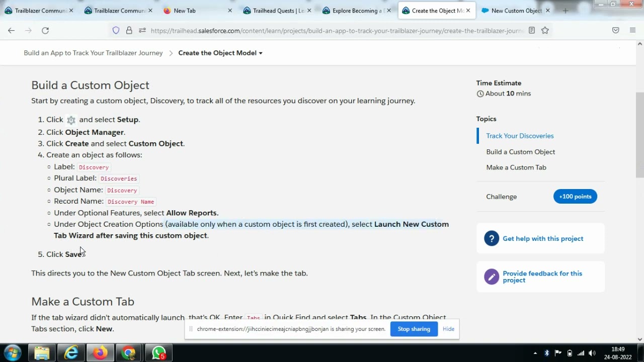Click the Make a Custom Tab heading

pyautogui.click(x=83, y=302)
